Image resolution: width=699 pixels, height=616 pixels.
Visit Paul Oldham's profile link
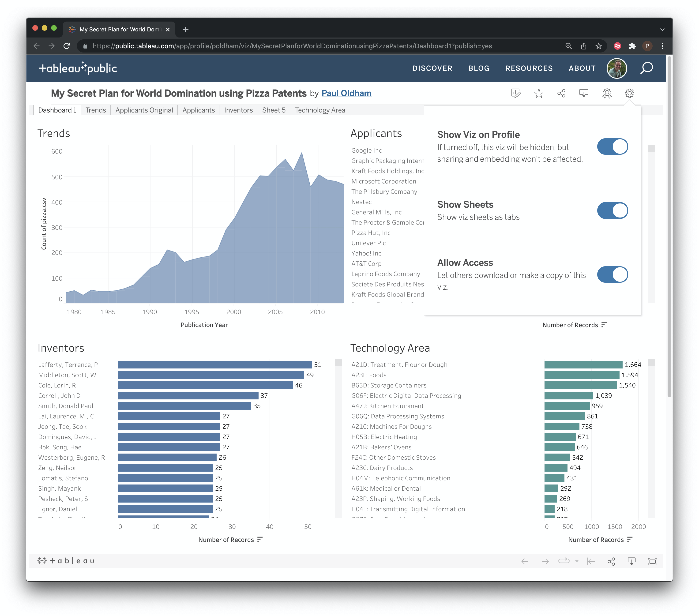click(x=346, y=93)
